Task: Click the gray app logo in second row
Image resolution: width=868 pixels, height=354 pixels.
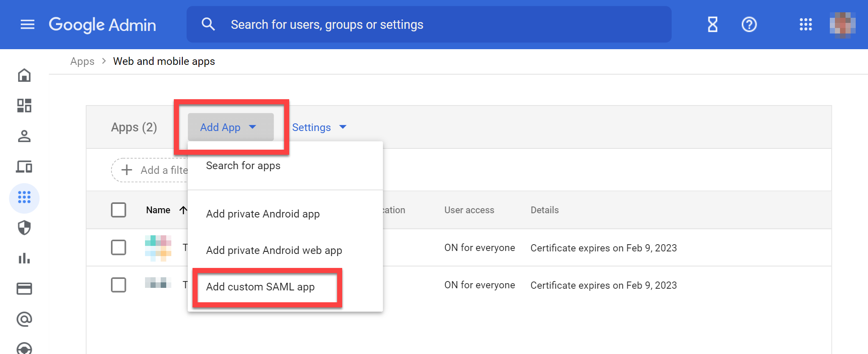Action: (158, 283)
